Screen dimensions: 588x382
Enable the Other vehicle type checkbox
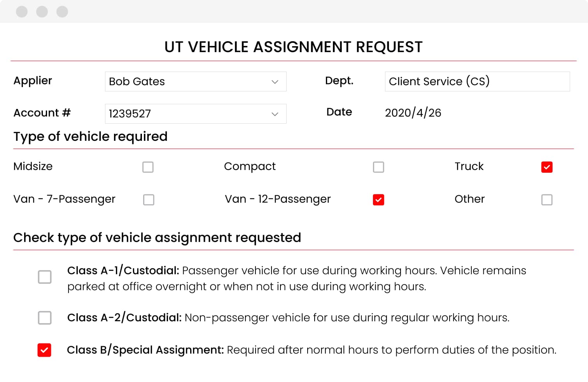[x=547, y=200]
